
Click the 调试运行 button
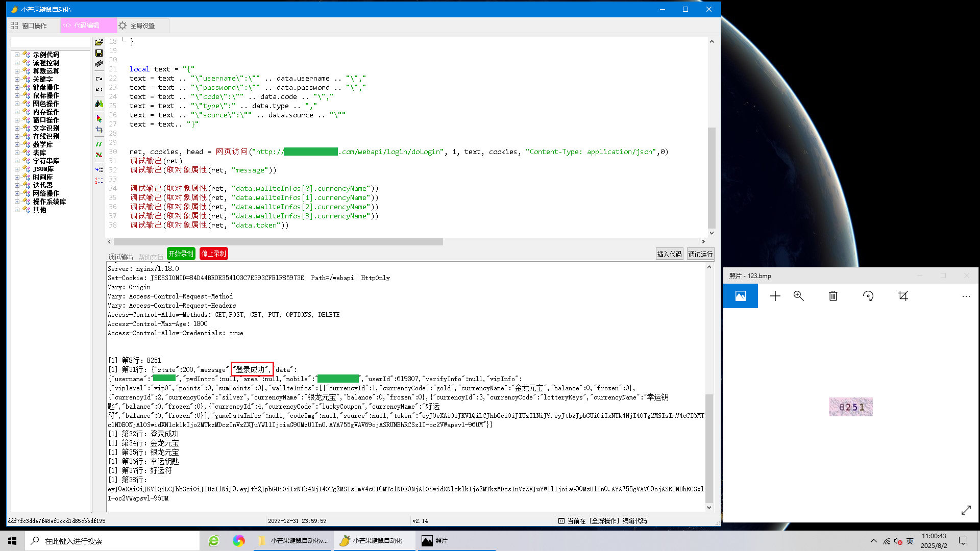(700, 254)
